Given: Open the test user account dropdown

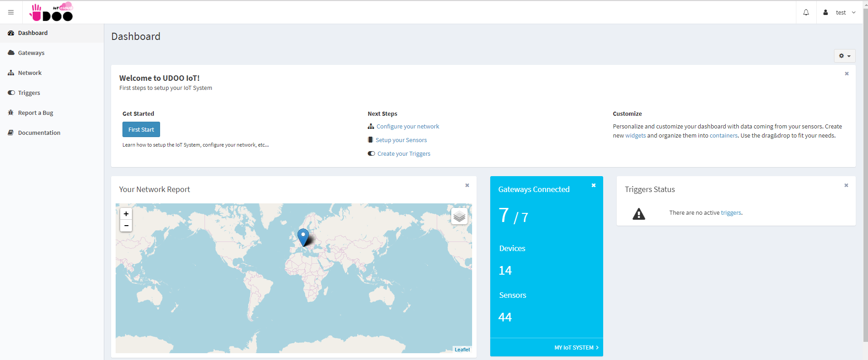Looking at the screenshot, I should pos(840,12).
